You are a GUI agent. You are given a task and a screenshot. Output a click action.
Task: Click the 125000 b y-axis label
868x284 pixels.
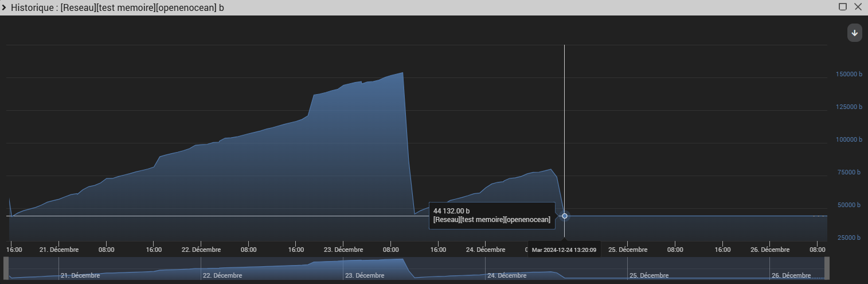click(x=848, y=107)
